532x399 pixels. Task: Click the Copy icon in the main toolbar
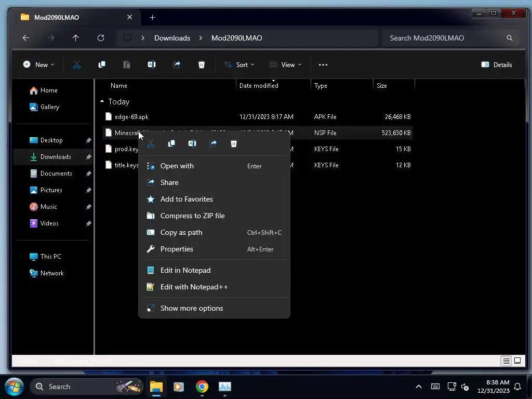[x=102, y=64]
